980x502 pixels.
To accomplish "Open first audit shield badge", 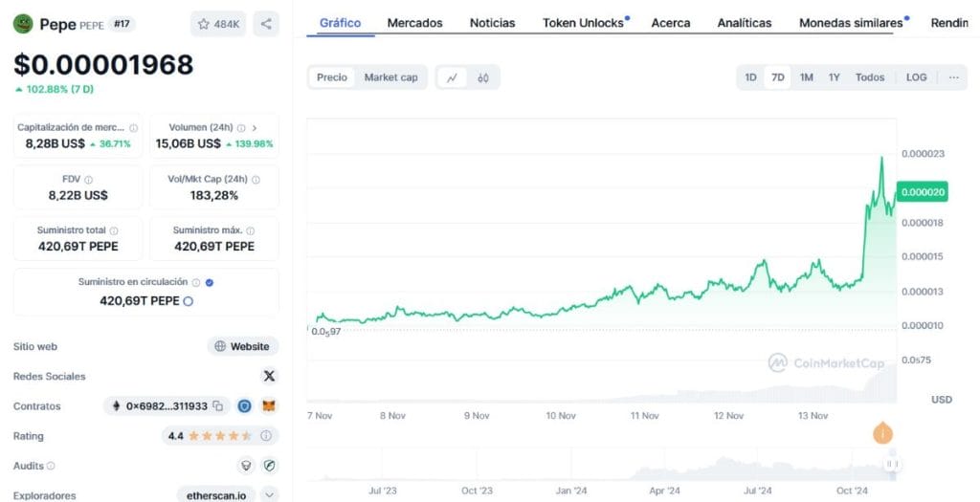I will [x=246, y=466].
